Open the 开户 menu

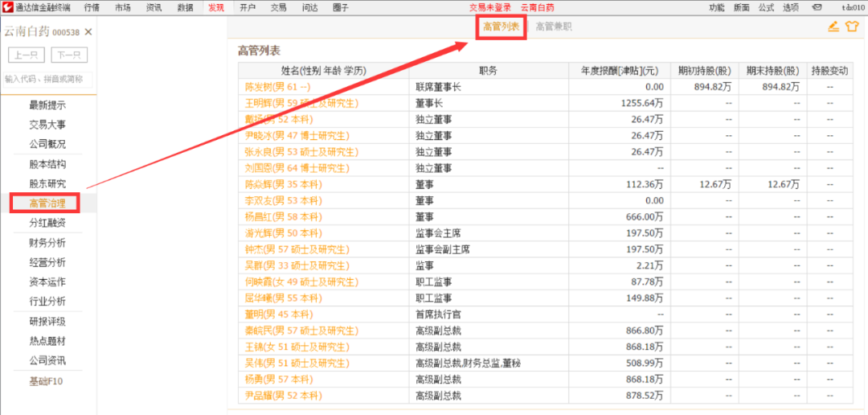[x=248, y=8]
